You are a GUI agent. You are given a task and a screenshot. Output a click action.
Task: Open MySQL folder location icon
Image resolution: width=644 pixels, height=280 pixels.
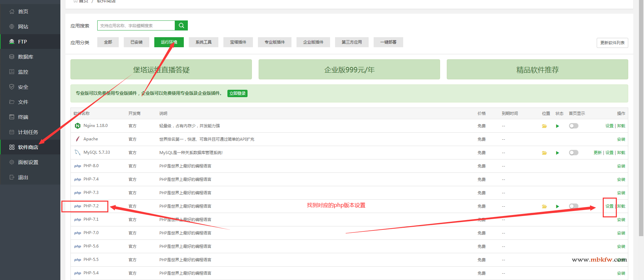coord(544,153)
